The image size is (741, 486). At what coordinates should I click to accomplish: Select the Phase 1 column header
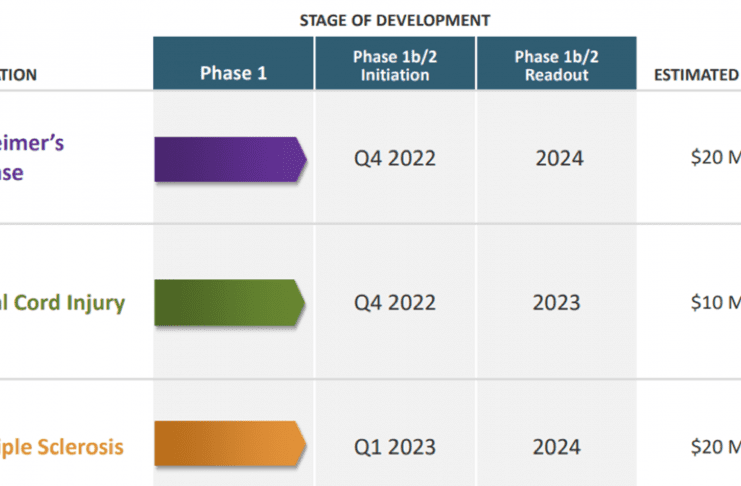point(233,73)
